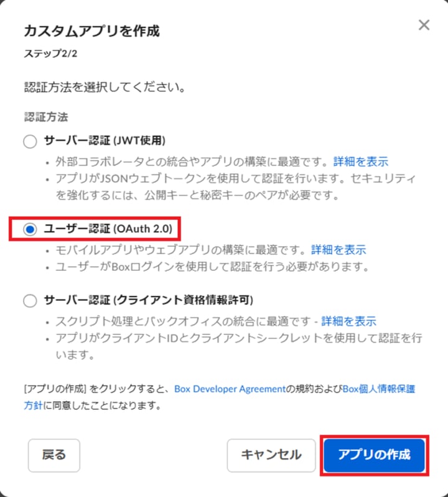448x497 pixels.
Task: Open 詳細を表示 link under client credentials option
Action: pos(348,321)
